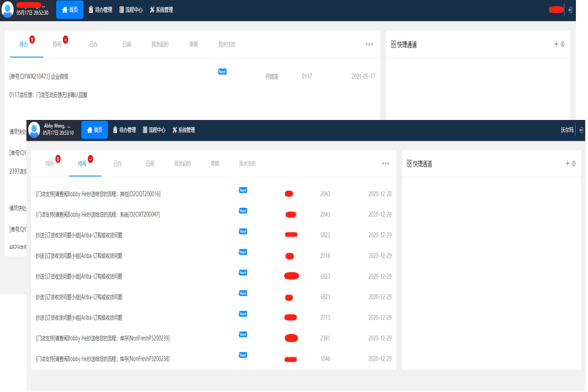Click the 首页 button in the upper navbar
This screenshot has height=392, width=588.
coord(70,10)
